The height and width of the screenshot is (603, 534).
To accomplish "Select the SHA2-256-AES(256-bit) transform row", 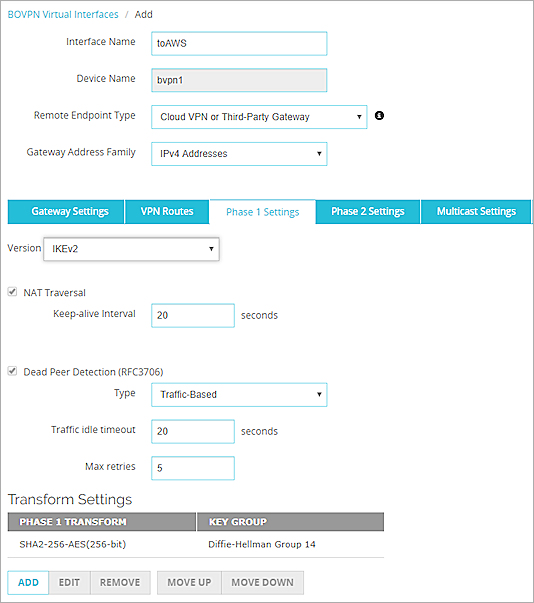I will click(x=196, y=545).
